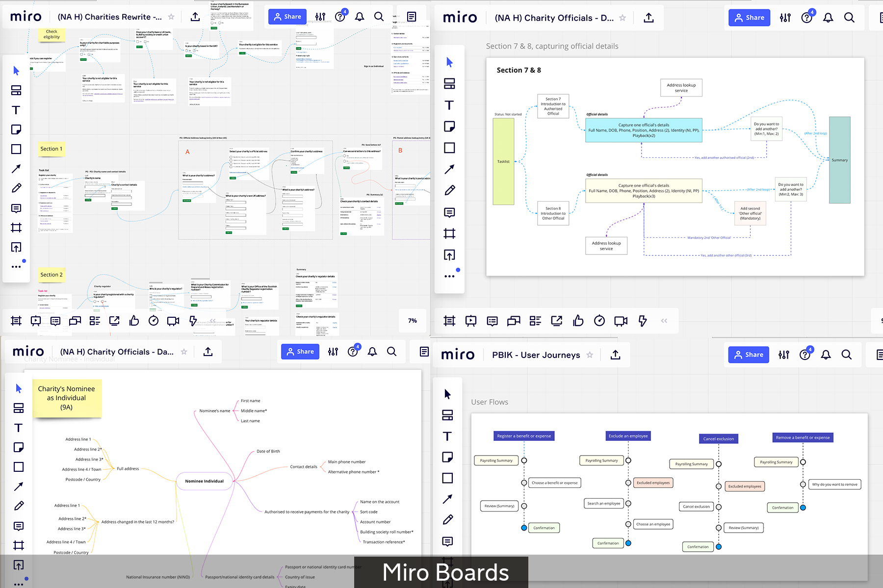Select shape tool in Section 7 & 8 board

[449, 148]
